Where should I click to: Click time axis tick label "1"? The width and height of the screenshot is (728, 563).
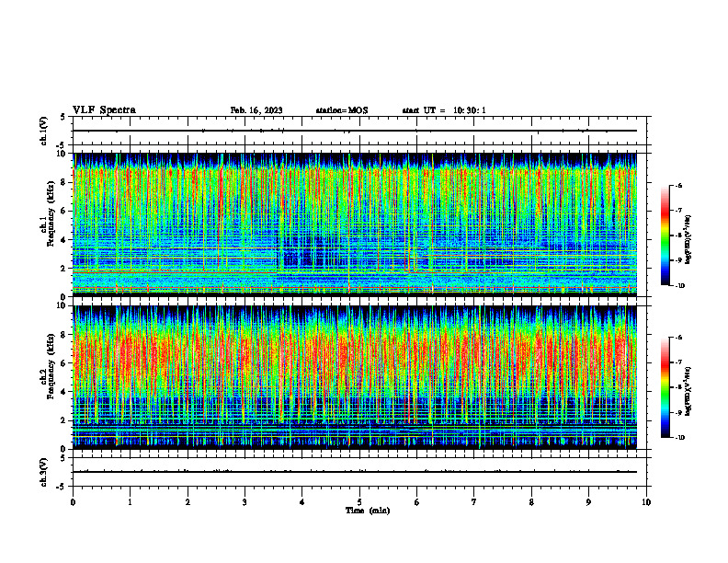coord(131,502)
